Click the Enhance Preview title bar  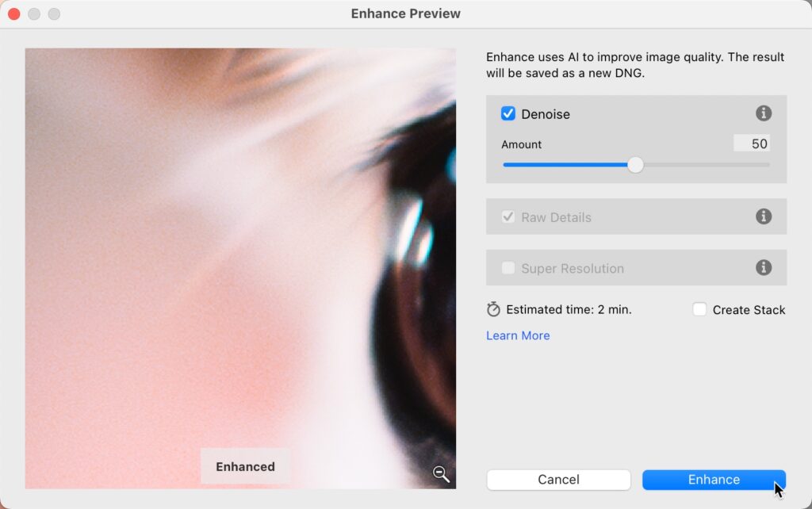pyautogui.click(x=405, y=13)
